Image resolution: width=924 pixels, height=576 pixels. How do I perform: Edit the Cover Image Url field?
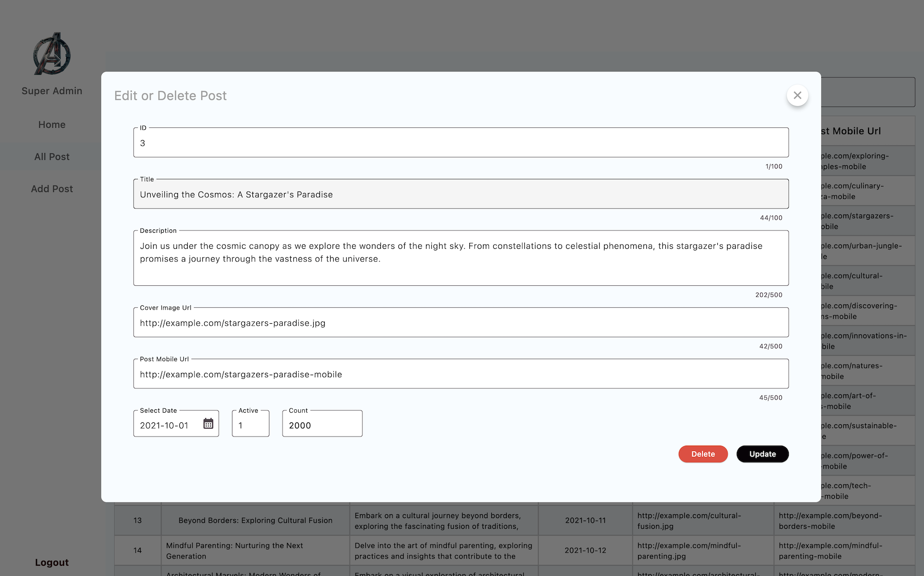click(461, 323)
